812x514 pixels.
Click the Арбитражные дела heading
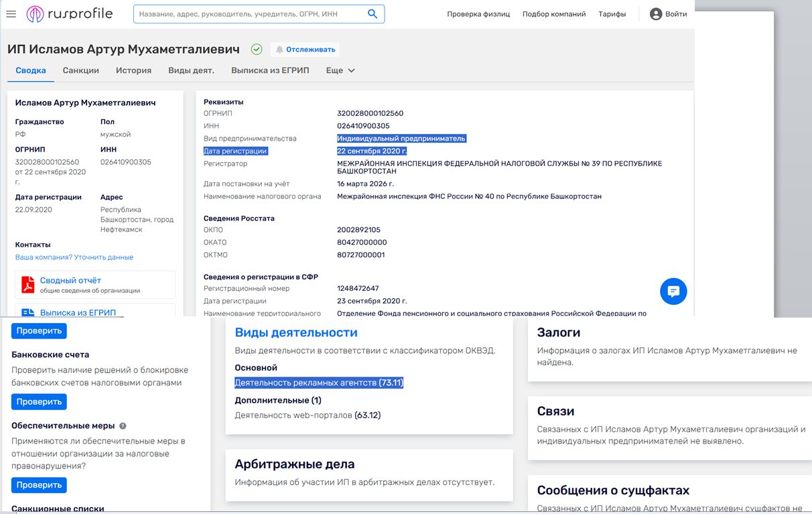(x=295, y=464)
